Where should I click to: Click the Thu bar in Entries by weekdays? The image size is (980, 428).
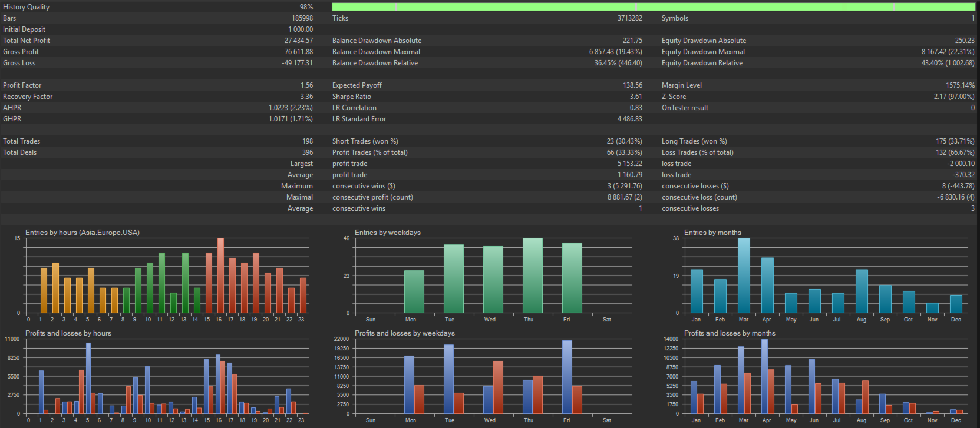[533, 276]
